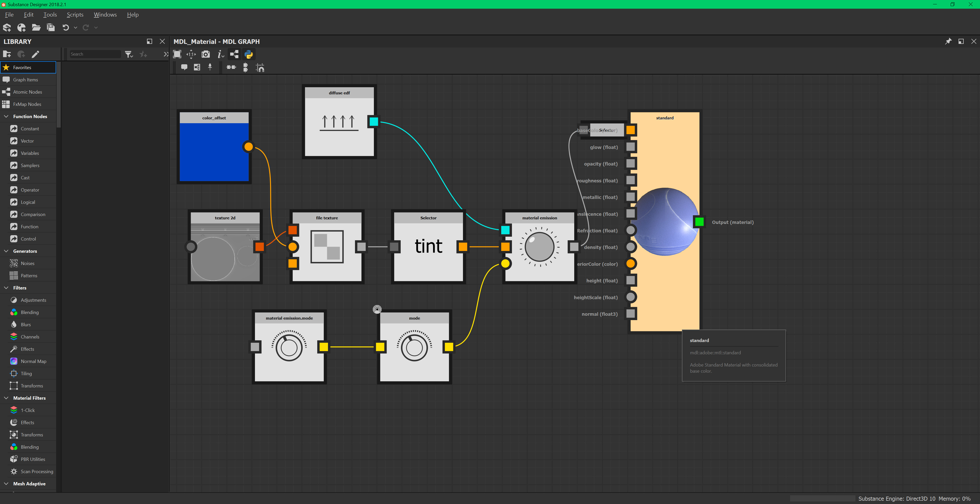Click the Python scripting icon
Screen dimensions: 980x504
click(x=249, y=54)
